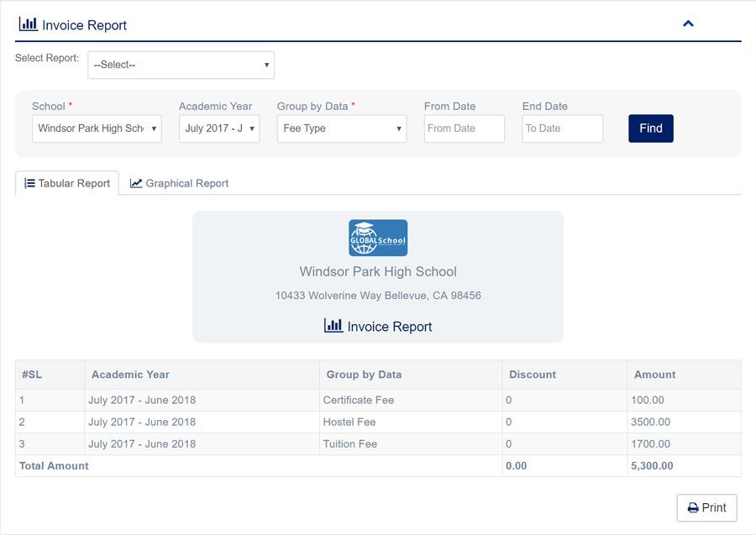Switch to the Graphical Report tab
Viewport: 756px width, 535px height.
[x=179, y=183]
